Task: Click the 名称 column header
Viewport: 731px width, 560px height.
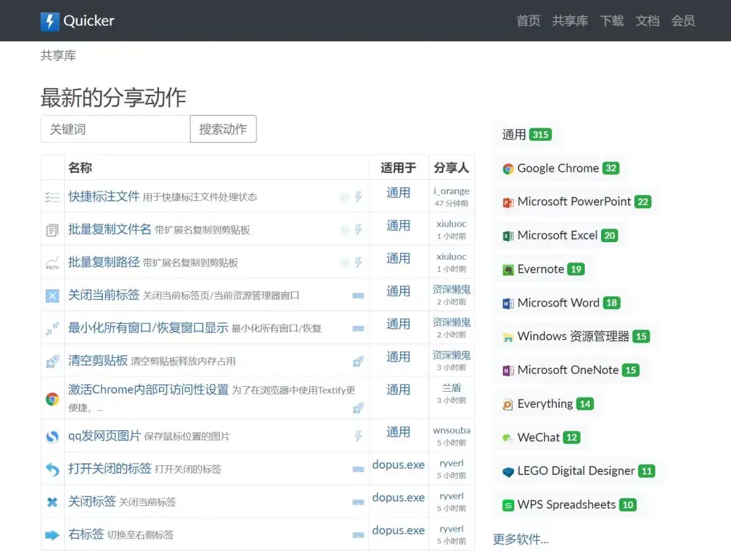Action: tap(80, 168)
